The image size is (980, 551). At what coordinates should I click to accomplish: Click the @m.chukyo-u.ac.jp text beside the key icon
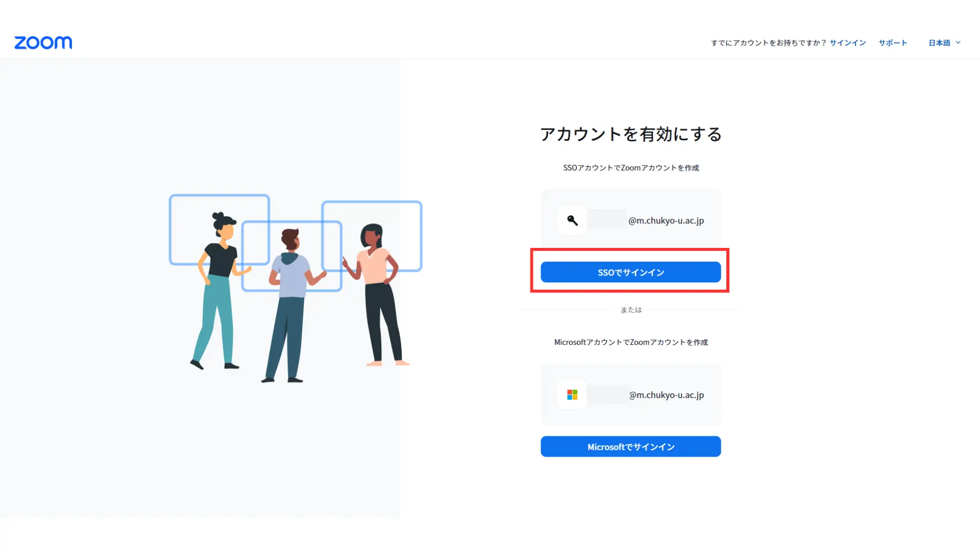pos(666,220)
